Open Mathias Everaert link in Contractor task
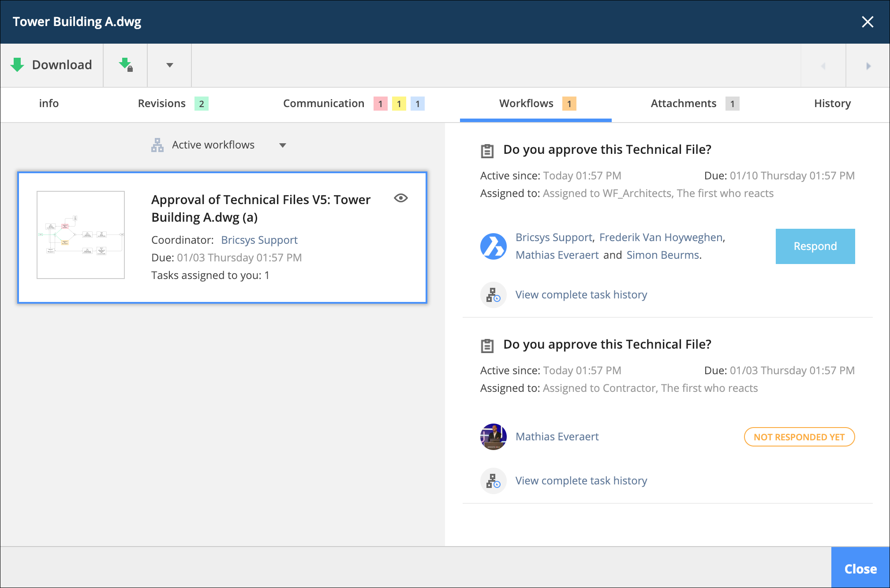890x588 pixels. click(557, 437)
